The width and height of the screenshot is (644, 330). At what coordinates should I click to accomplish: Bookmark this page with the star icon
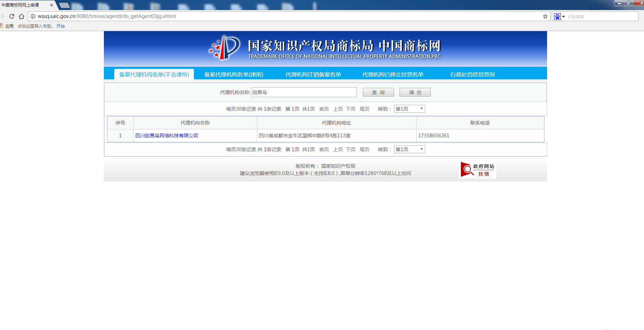coord(545,16)
